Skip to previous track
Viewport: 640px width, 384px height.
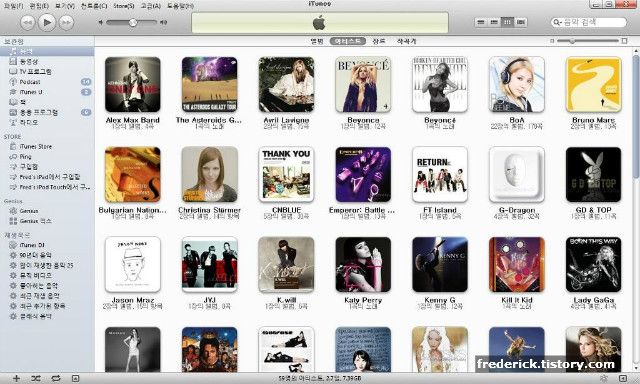click(27, 22)
